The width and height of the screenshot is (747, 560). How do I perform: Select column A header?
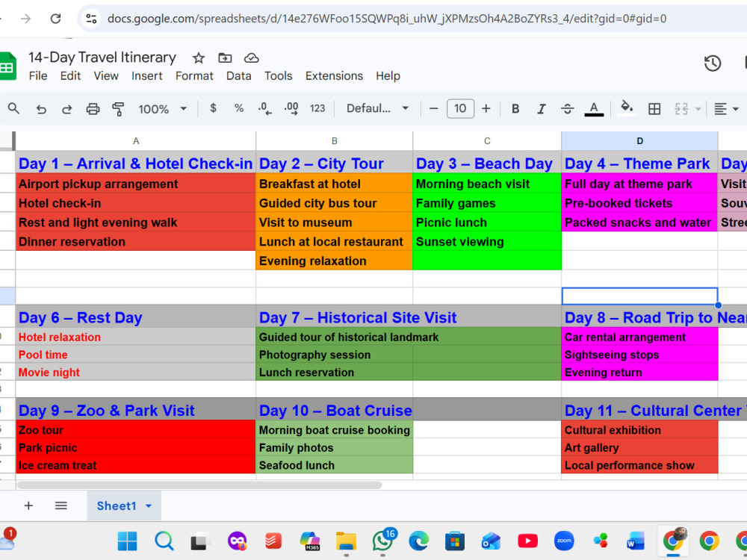tap(136, 141)
